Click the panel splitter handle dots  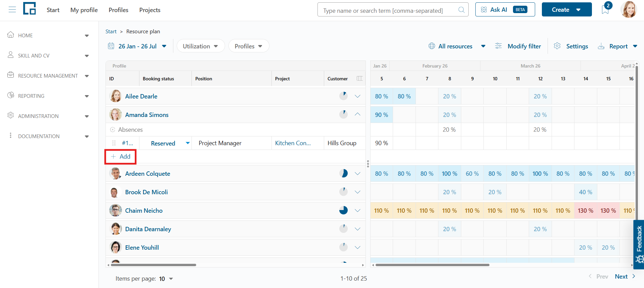pos(368,164)
